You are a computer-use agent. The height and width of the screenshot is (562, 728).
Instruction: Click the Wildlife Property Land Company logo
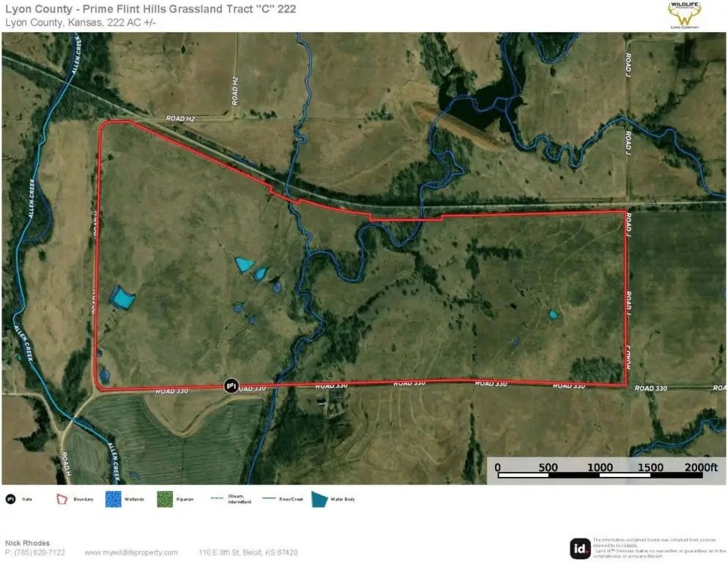684,15
